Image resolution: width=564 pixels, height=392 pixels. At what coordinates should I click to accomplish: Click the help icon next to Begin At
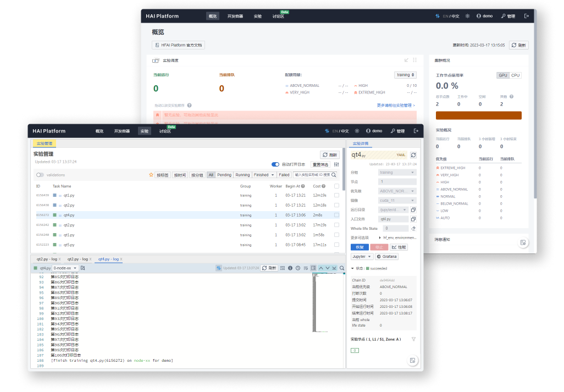[303, 186]
